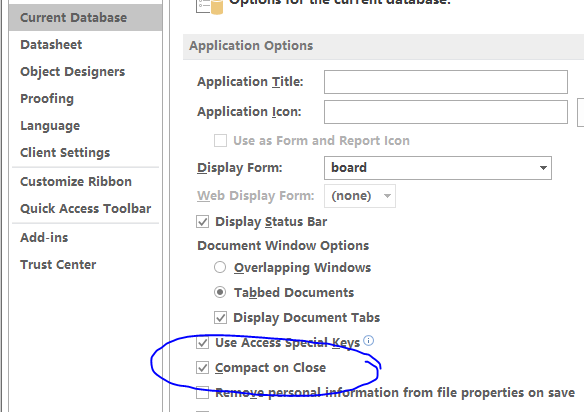Uncheck the Compact on Close checkbox
Screen dimensions: 584x412
203,368
